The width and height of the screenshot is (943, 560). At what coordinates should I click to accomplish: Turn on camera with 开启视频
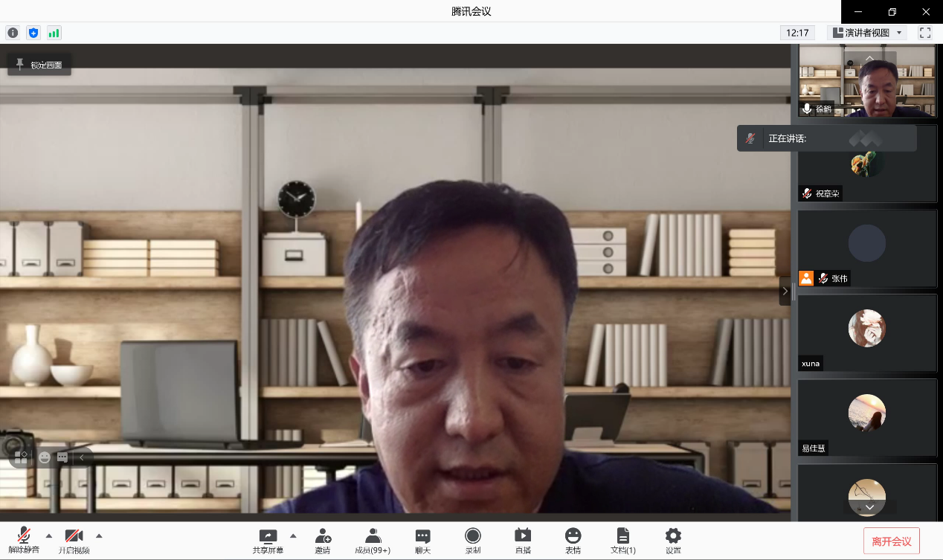point(74,541)
